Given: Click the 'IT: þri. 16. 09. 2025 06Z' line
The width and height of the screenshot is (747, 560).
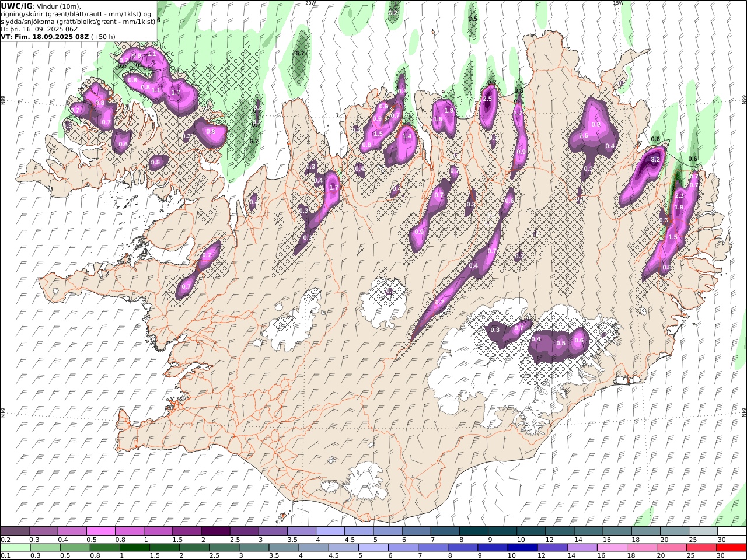Looking at the screenshot, I should coord(39,29).
